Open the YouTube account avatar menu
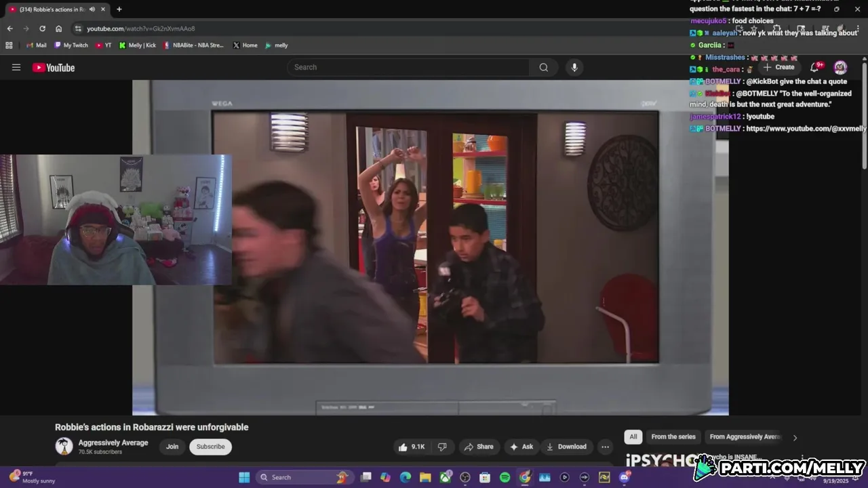 point(840,67)
